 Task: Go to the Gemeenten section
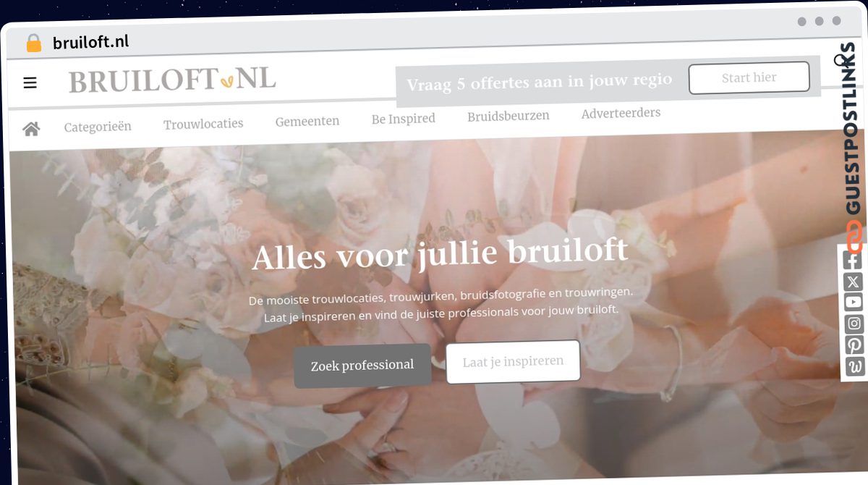(307, 122)
